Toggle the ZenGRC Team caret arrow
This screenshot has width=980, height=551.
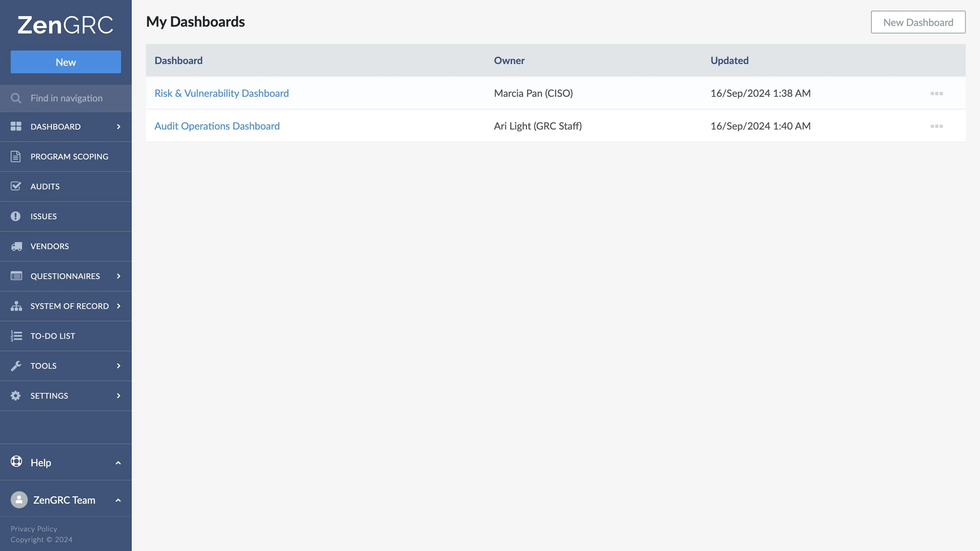[118, 500]
